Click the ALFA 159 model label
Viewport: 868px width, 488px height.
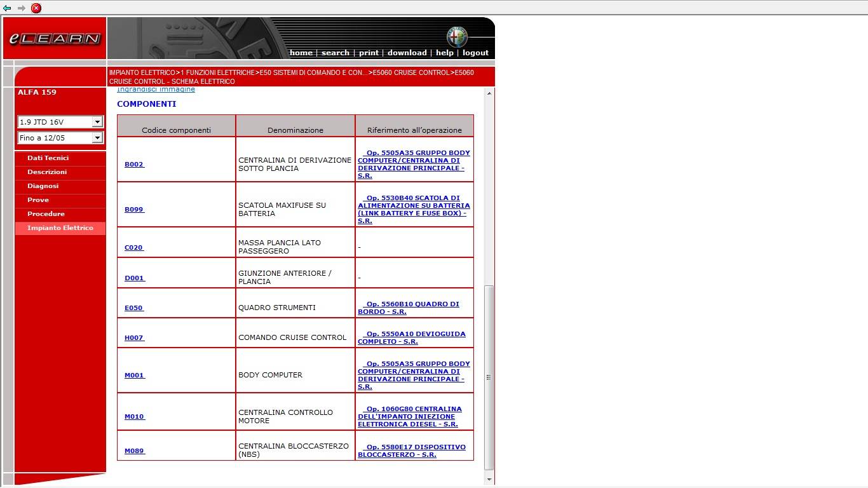click(37, 92)
